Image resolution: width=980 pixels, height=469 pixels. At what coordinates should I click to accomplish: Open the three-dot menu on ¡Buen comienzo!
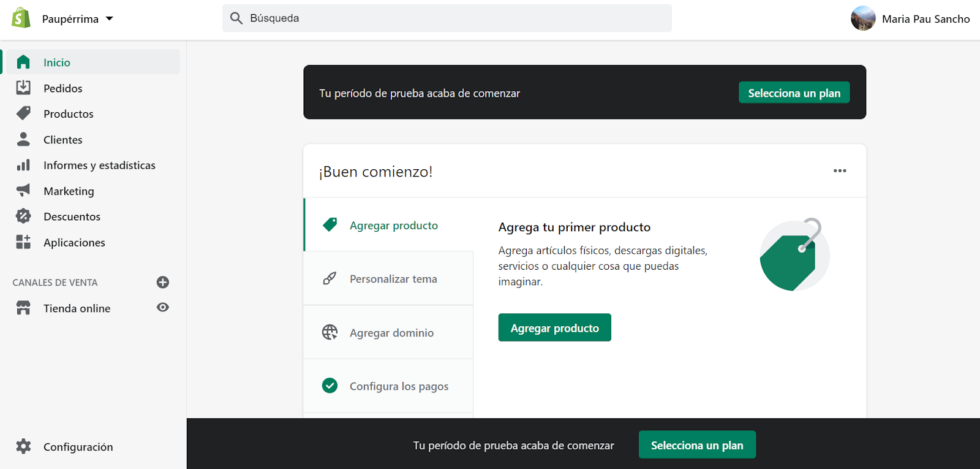click(x=840, y=171)
